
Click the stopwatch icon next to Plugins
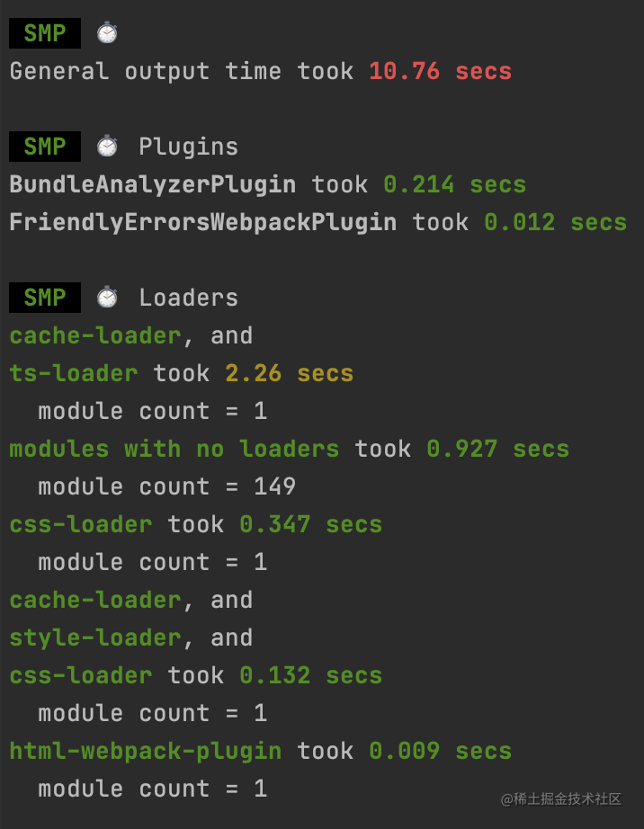[x=107, y=146]
